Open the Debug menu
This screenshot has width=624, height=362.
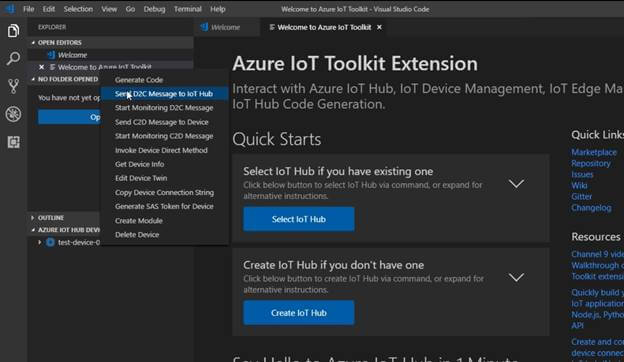coord(154,9)
